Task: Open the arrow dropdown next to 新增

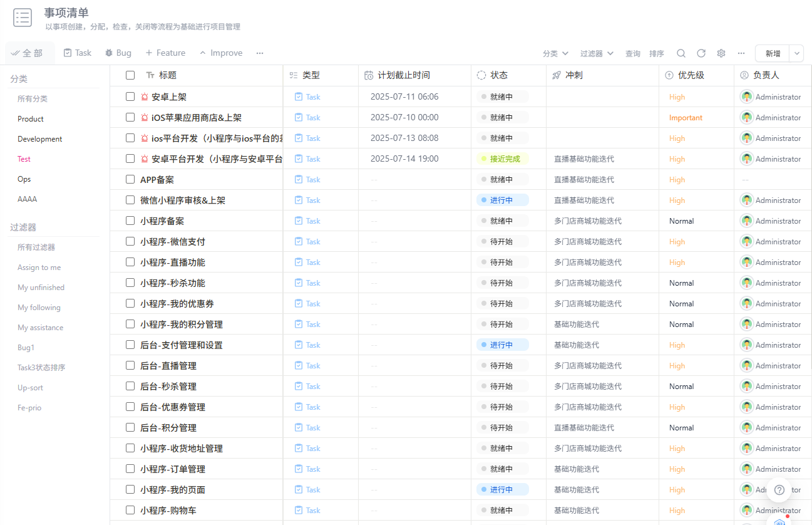Action: 797,54
